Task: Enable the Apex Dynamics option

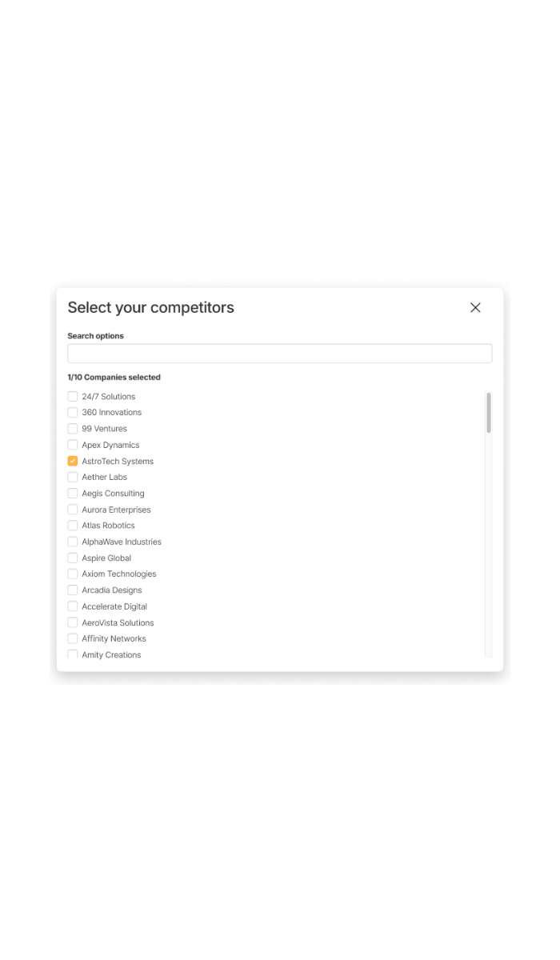Action: tap(73, 445)
